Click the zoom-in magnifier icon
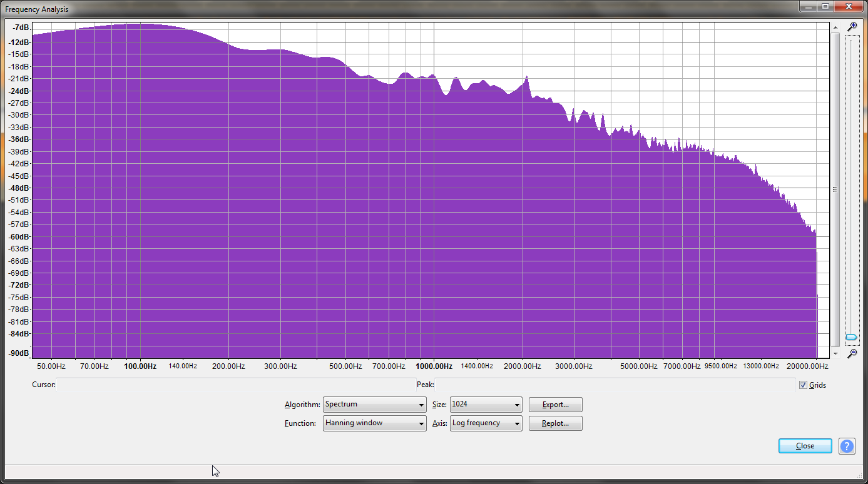The width and height of the screenshot is (868, 484). click(x=852, y=27)
